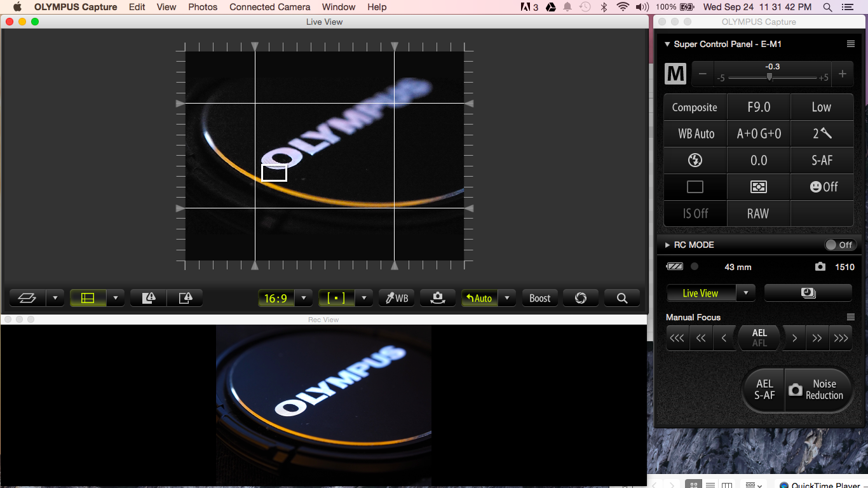Toggle the Auto rotate button
Viewport: 868px width, 488px height.
(479, 298)
